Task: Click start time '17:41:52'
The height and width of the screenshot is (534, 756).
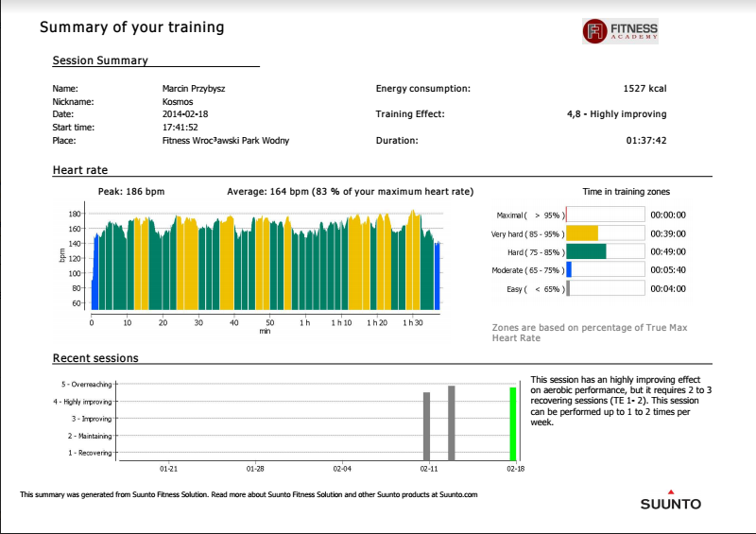Action: [x=180, y=128]
